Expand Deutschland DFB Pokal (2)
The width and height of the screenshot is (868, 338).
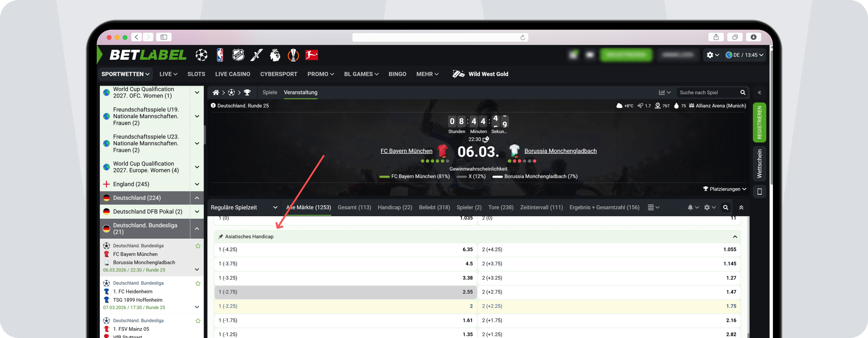(x=197, y=212)
